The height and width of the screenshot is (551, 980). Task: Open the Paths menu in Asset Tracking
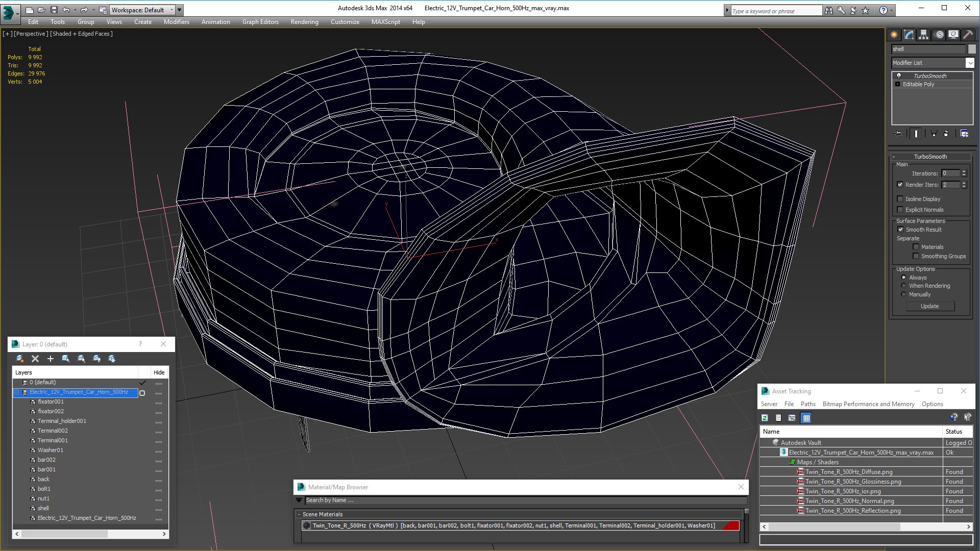point(807,404)
